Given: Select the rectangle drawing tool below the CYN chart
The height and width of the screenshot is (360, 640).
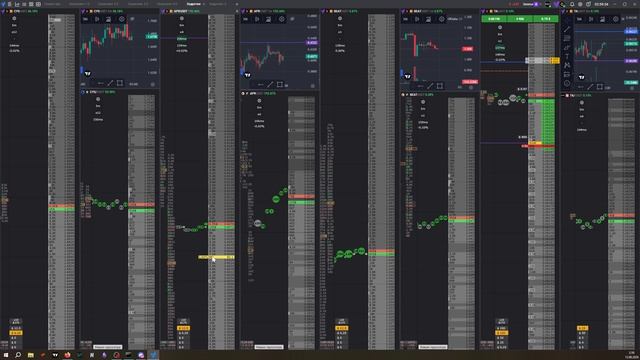Looking at the screenshot, I should coord(120,83).
